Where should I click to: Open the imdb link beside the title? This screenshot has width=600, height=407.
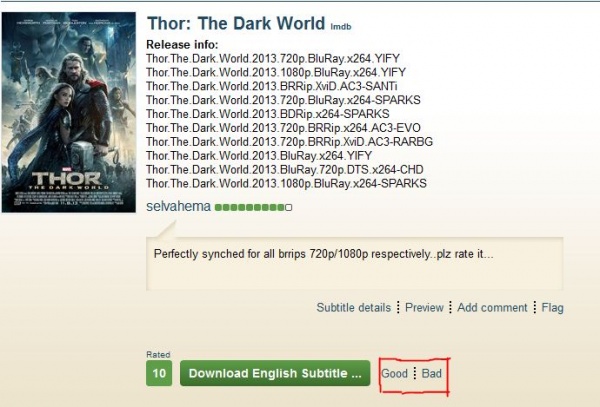click(x=341, y=26)
